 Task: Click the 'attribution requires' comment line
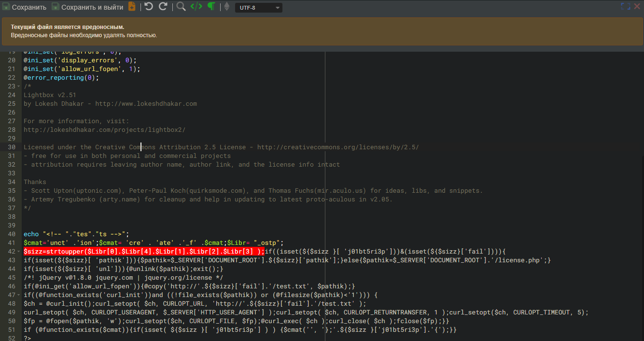point(182,165)
